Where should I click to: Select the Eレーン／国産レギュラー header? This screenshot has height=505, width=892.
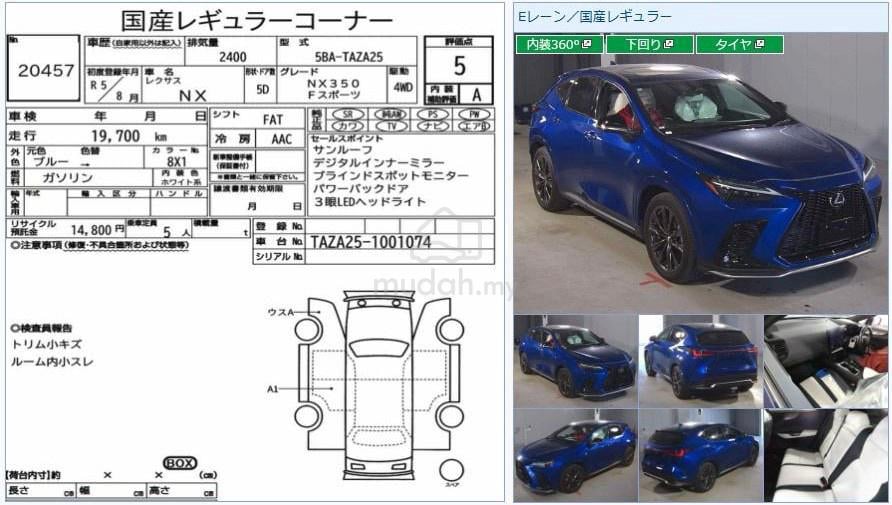point(595,16)
